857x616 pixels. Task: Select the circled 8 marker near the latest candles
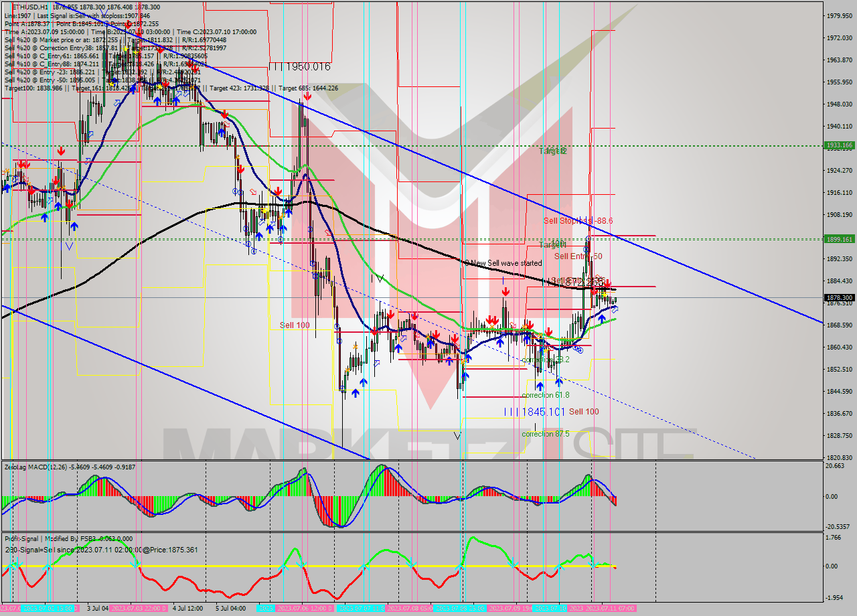coord(578,349)
